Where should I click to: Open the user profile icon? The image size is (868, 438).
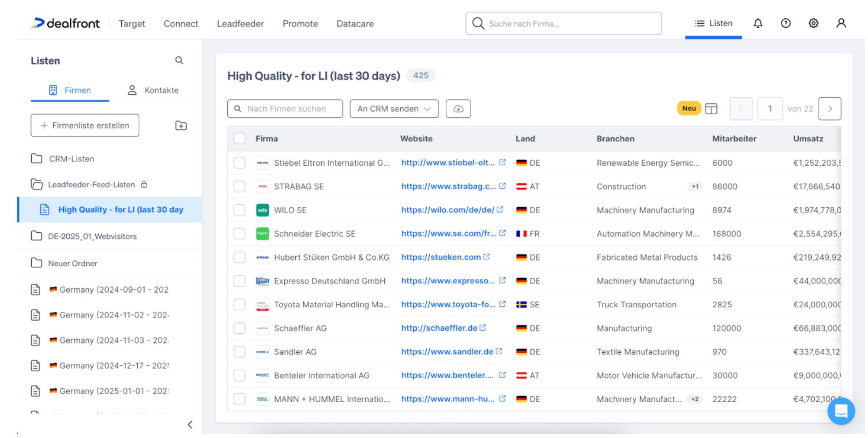841,23
